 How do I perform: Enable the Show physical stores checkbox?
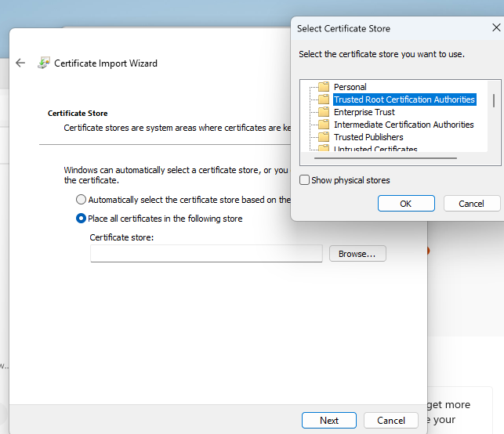(305, 180)
